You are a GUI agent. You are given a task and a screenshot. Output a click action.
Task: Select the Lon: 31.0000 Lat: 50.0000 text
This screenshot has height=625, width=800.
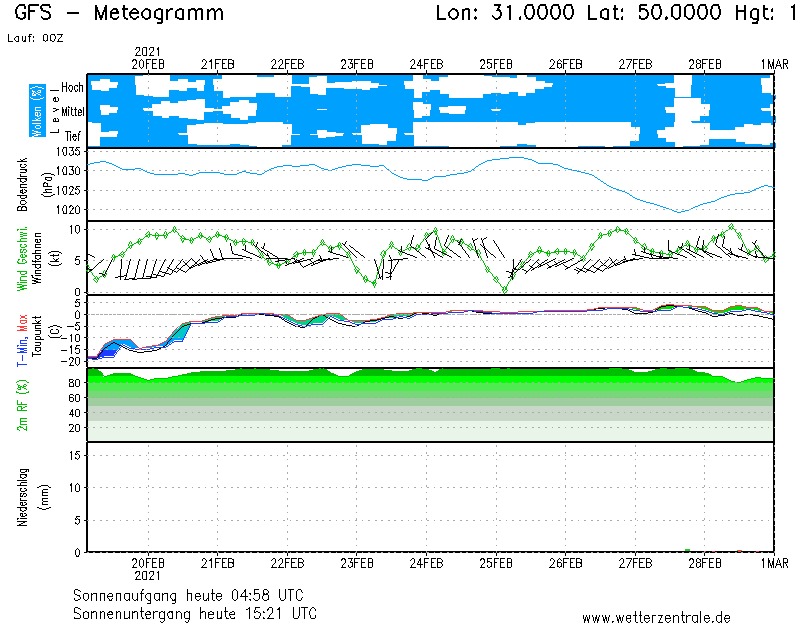[570, 14]
